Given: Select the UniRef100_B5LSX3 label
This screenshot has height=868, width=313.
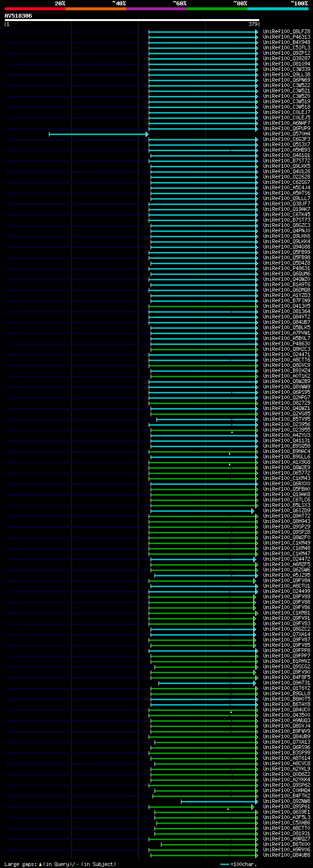Looking at the screenshot, I should (x=287, y=505).
